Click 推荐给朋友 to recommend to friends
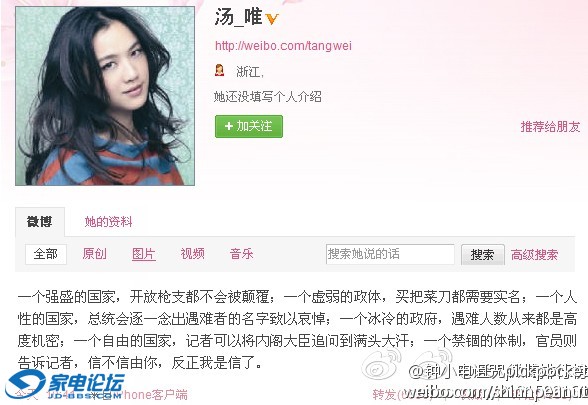588x405 pixels. (x=550, y=127)
